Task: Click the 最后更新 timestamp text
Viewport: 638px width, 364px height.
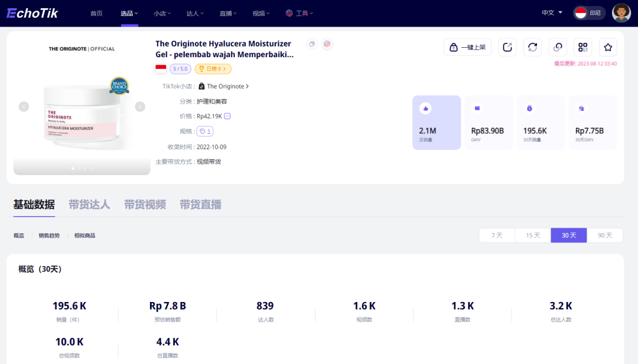Action: [x=585, y=64]
